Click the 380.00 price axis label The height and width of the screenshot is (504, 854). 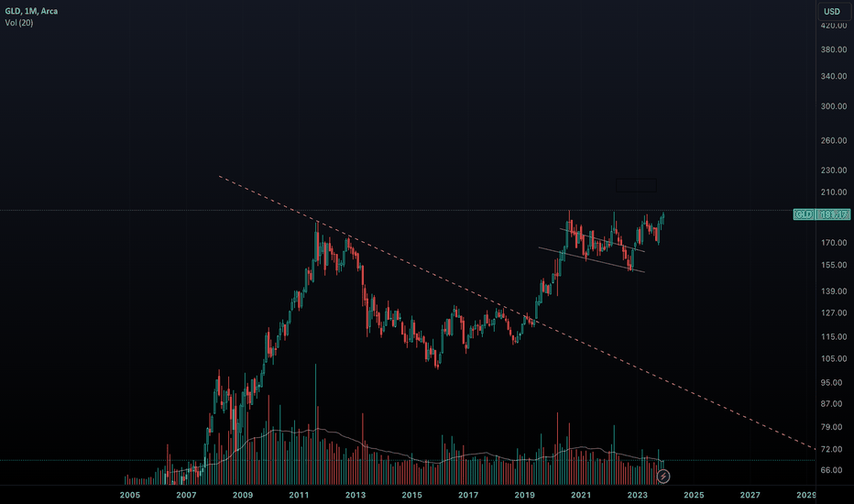click(833, 49)
